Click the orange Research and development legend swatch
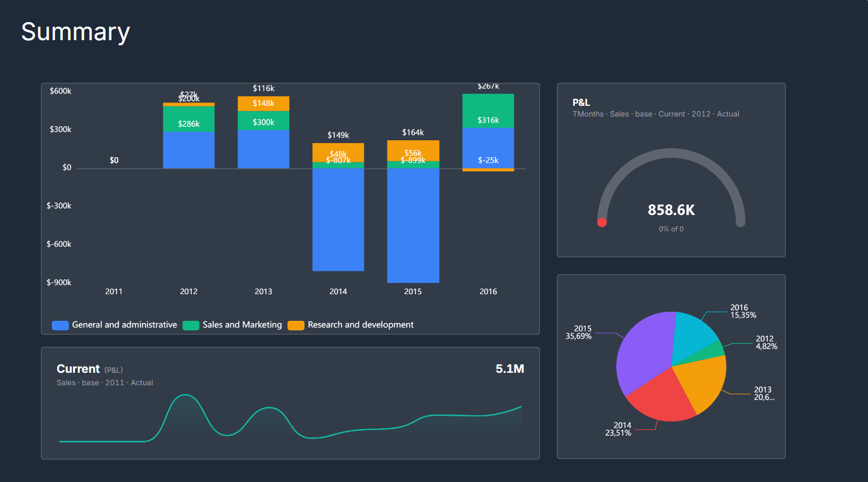868x482 pixels. (296, 325)
